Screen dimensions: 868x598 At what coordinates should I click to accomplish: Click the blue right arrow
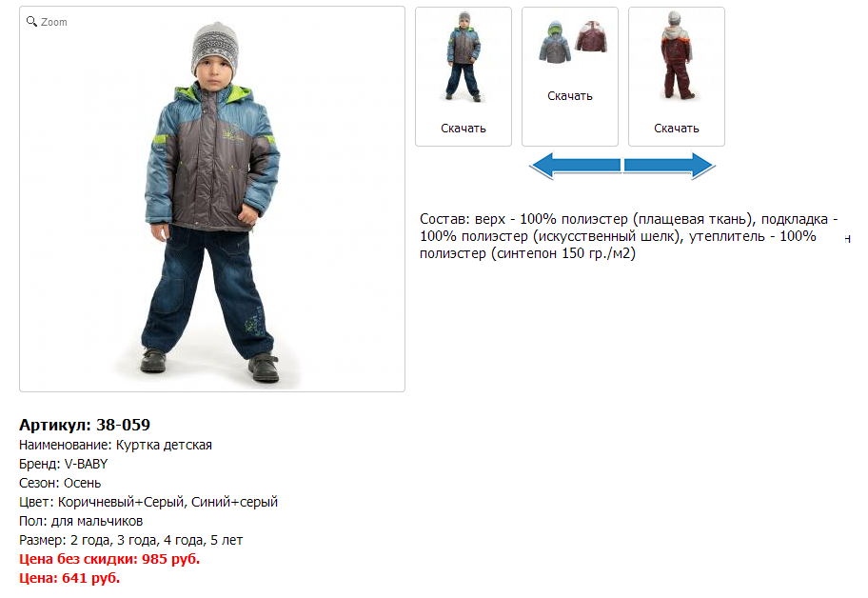pos(670,166)
